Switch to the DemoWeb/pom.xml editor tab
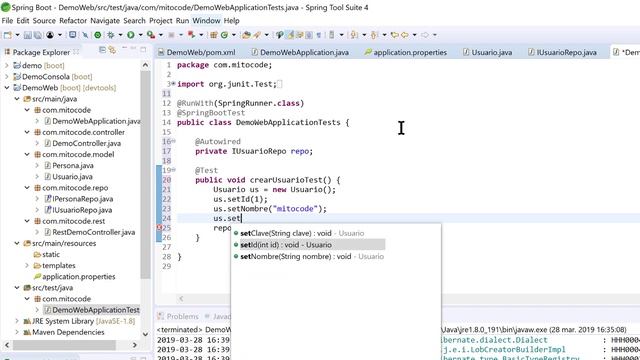The image size is (640, 360). click(x=197, y=52)
